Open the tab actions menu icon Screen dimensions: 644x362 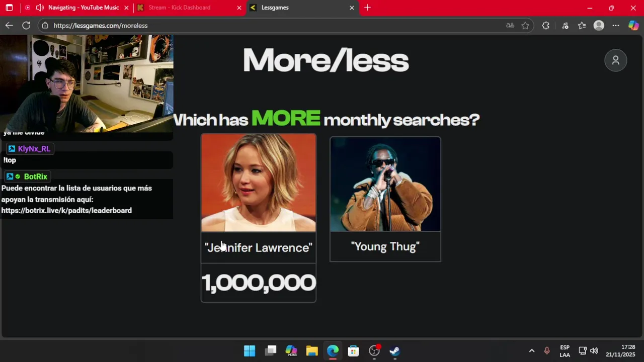pos(9,8)
